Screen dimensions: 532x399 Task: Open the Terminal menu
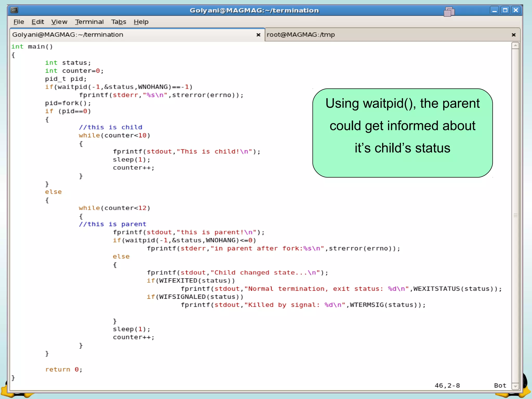pyautogui.click(x=89, y=22)
